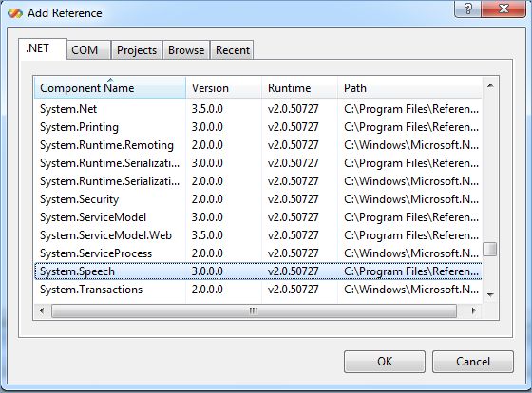
Task: Sort by the Version column header
Action: click(x=223, y=88)
